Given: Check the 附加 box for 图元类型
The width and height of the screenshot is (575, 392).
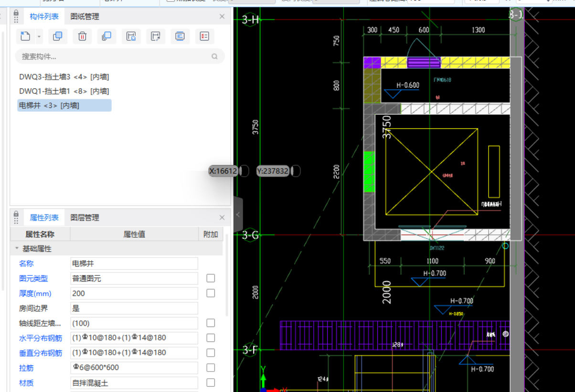Looking at the screenshot, I should point(211,278).
